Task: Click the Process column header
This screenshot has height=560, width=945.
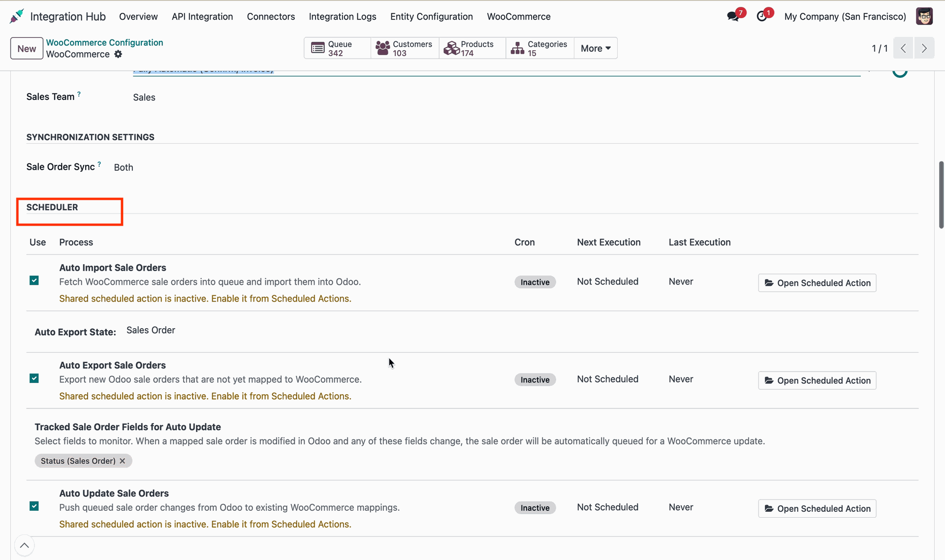Action: pos(76,242)
